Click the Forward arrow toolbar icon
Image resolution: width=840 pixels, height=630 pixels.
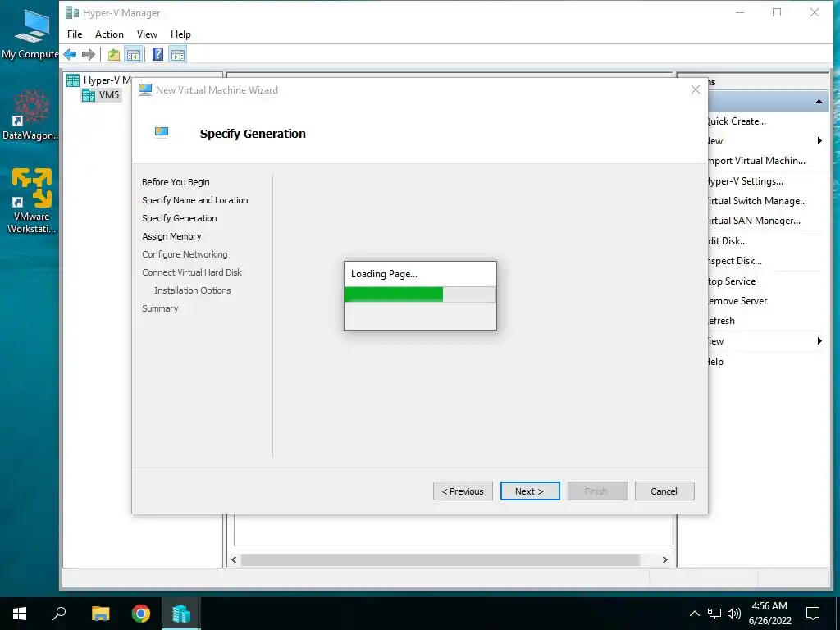89,54
